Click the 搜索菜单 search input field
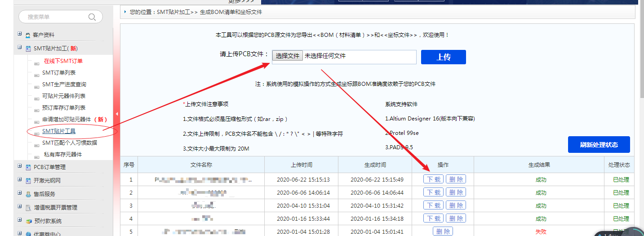The image size is (644, 236). [x=54, y=17]
